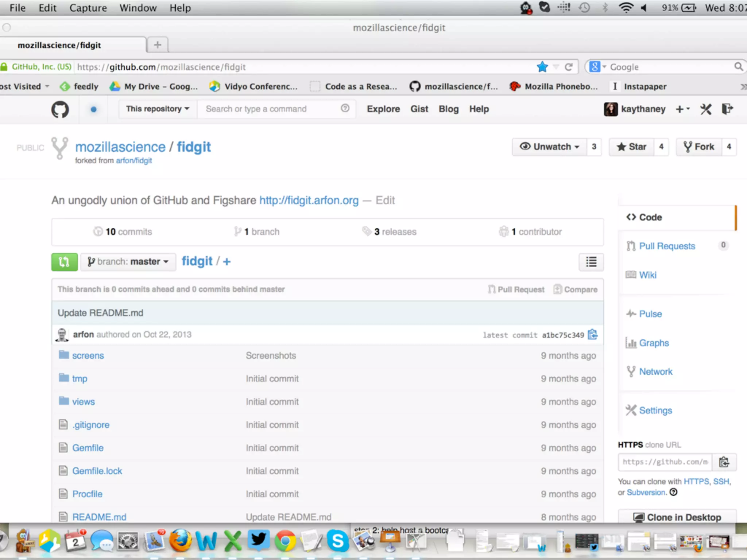Bookmark page with the blue star
747x560 pixels.
[542, 67]
